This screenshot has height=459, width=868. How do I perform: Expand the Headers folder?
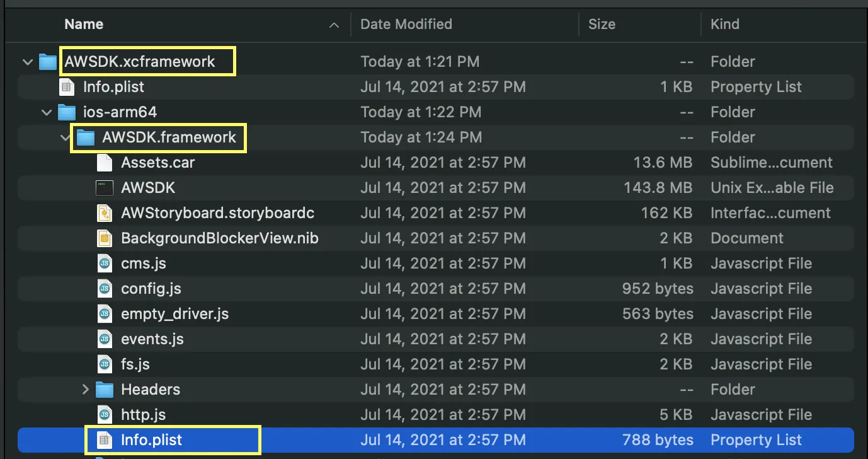85,390
